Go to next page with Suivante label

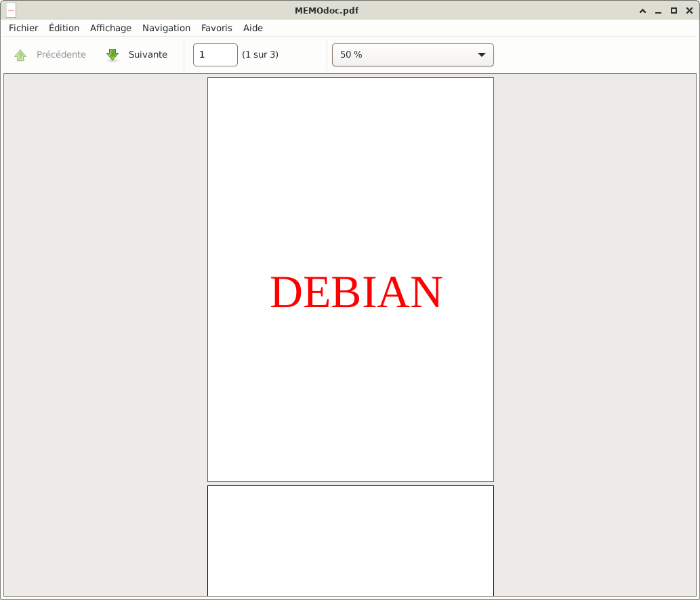coord(148,54)
